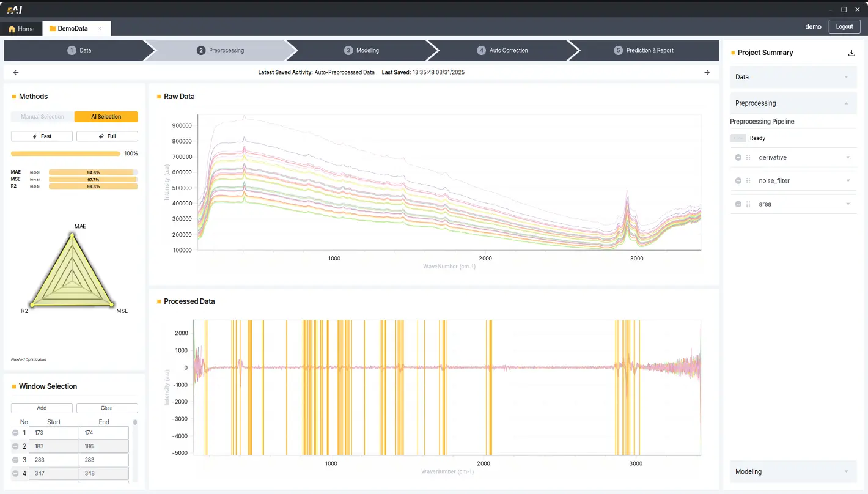Add a new window selection
The height and width of the screenshot is (494, 868).
(x=42, y=408)
